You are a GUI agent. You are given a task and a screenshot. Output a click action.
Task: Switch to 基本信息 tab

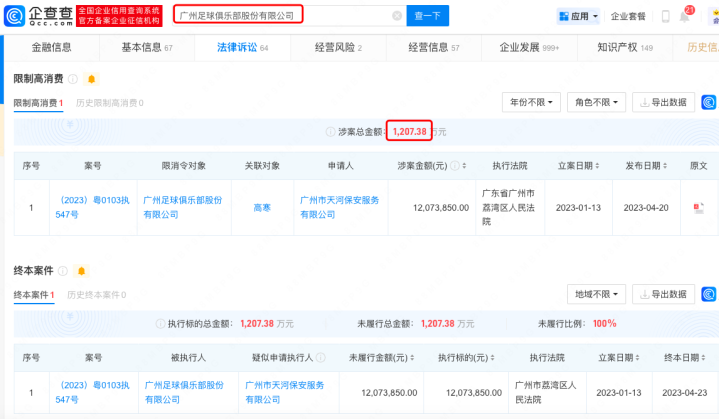pyautogui.click(x=147, y=48)
